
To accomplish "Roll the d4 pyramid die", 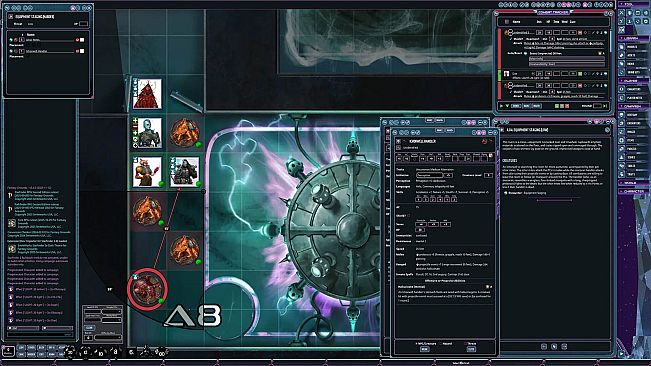I will 145,351.
